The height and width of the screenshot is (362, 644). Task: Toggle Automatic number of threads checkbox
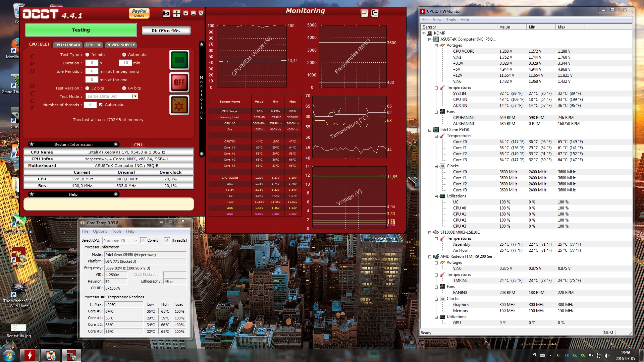pyautogui.click(x=101, y=105)
